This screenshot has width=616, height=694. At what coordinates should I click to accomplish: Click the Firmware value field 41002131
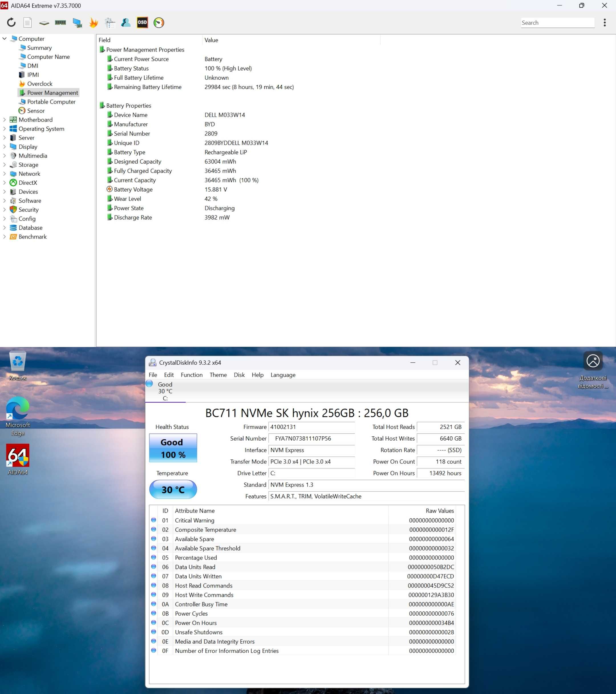pyautogui.click(x=311, y=427)
